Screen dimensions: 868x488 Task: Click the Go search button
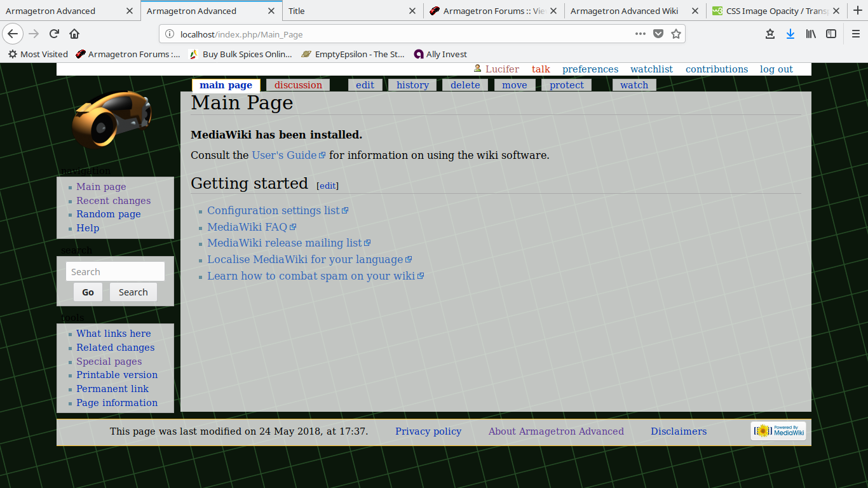click(88, 292)
